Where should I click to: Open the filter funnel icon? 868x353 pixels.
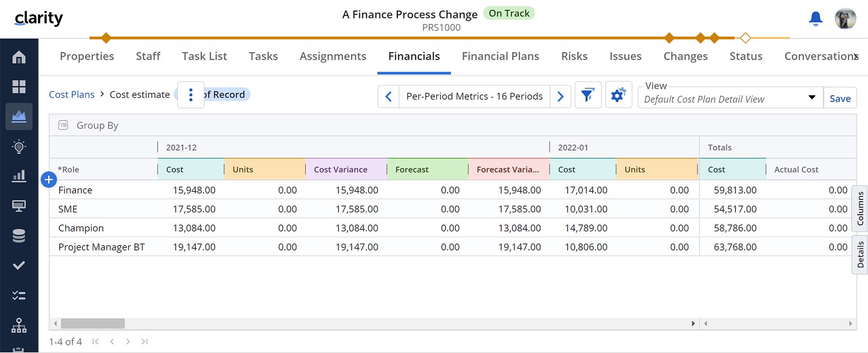(x=588, y=95)
